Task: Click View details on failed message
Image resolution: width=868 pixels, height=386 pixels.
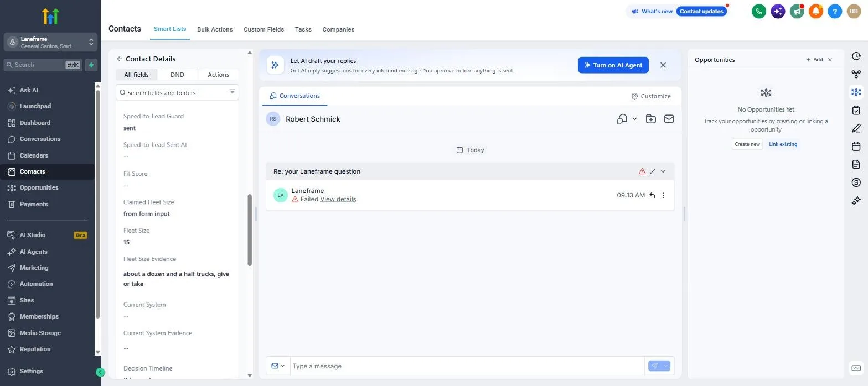Action: (338, 199)
